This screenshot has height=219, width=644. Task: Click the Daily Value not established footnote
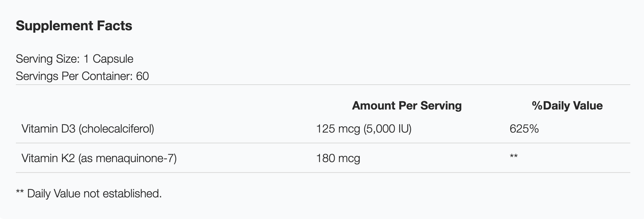tap(89, 193)
